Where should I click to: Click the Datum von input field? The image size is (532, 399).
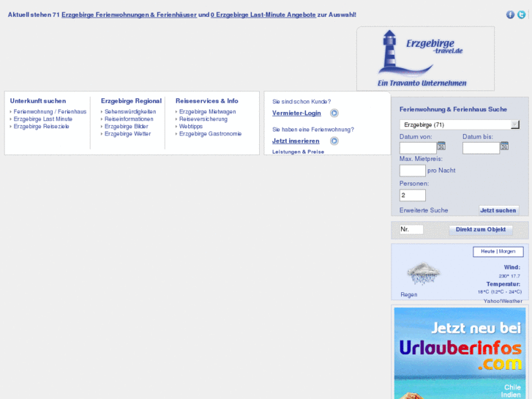[x=418, y=148]
